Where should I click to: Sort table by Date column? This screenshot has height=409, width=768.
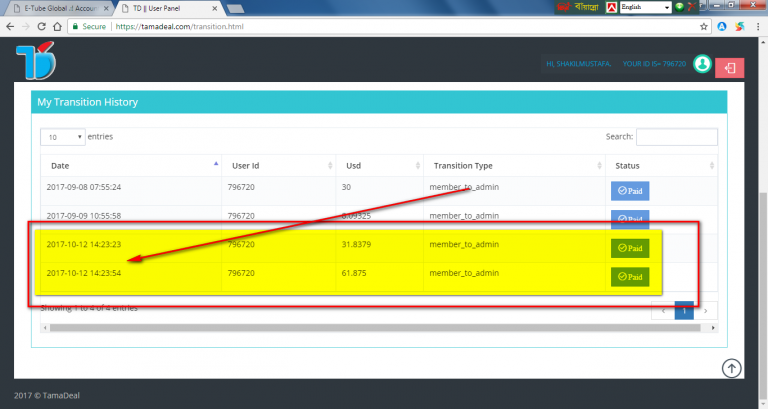coord(130,166)
